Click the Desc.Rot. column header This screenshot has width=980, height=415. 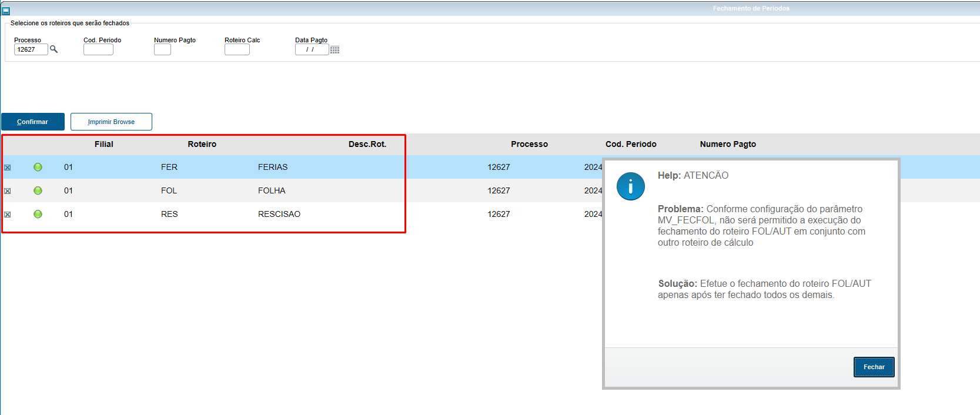pyautogui.click(x=367, y=144)
